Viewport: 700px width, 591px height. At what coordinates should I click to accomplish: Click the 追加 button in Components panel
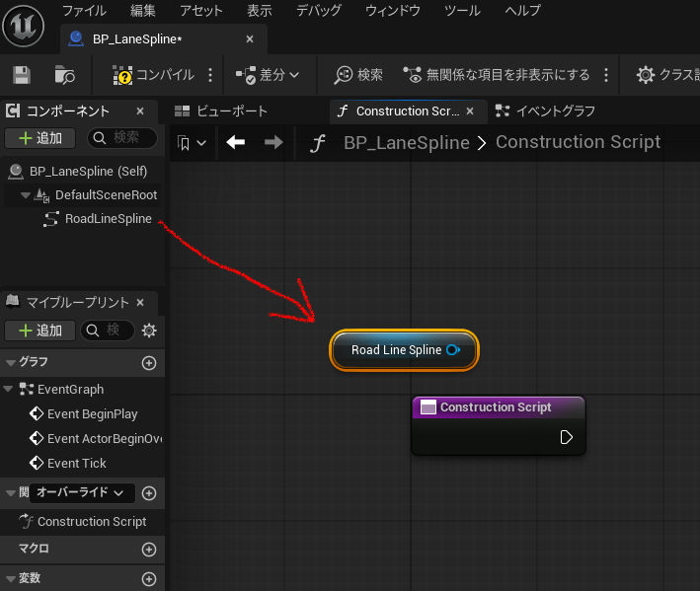tap(39, 138)
